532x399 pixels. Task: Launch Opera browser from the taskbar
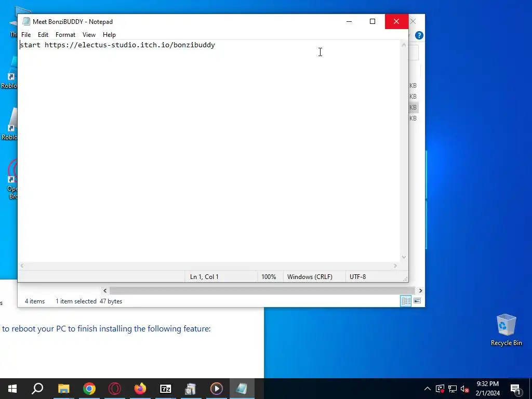coord(115,389)
